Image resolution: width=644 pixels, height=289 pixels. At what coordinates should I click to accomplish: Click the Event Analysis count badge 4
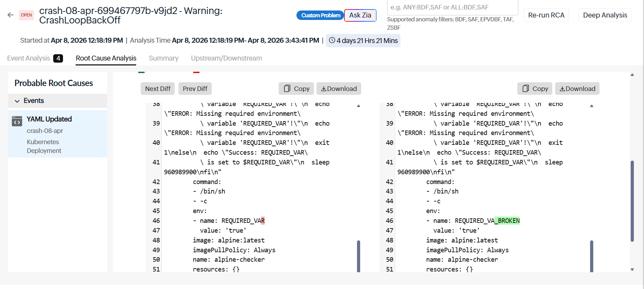click(x=58, y=58)
